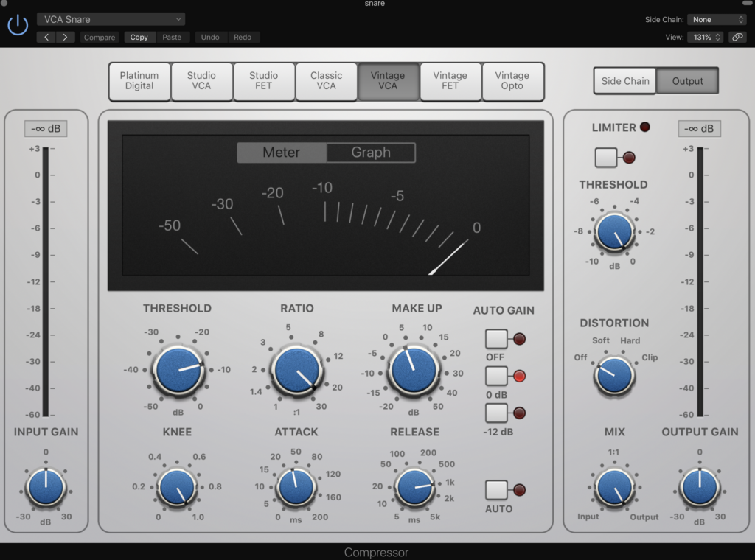
Task: Click the Mix knob
Action: 614,487
